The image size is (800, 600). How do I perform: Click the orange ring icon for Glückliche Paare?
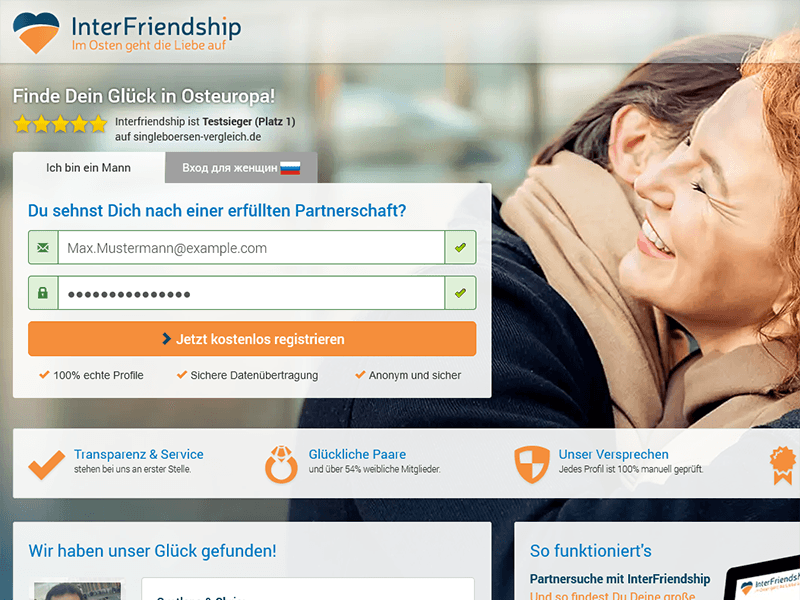pos(281,464)
